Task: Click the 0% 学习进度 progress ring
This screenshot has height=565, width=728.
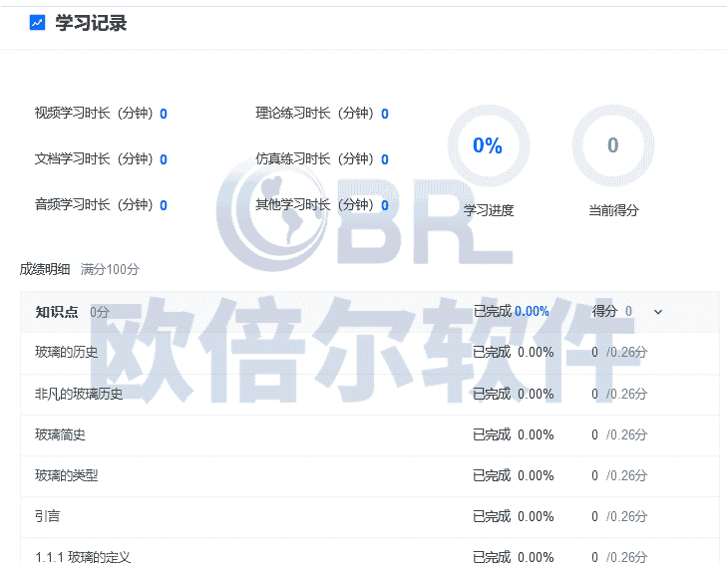Action: (x=488, y=145)
